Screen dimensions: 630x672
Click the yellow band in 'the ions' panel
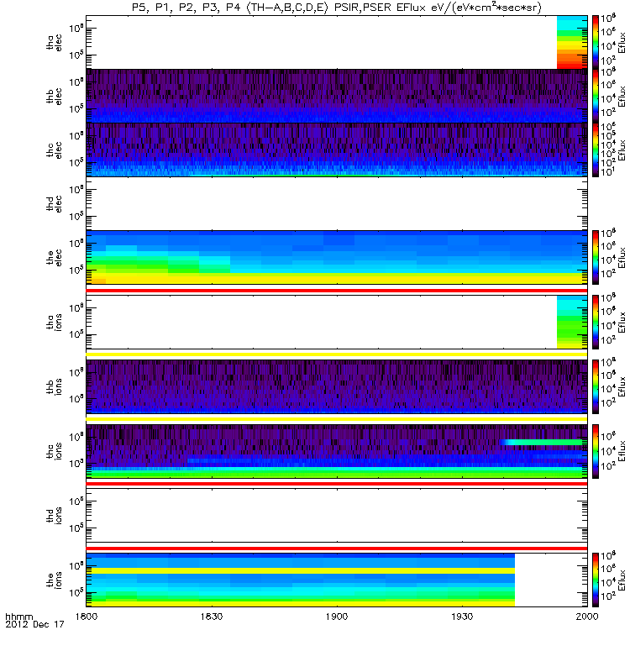[x=301, y=571]
